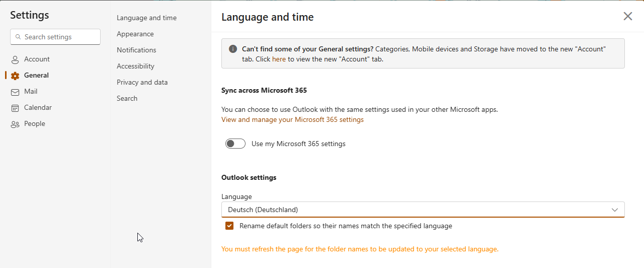Expand language list using chevron arrow
The height and width of the screenshot is (268, 644).
tap(614, 210)
